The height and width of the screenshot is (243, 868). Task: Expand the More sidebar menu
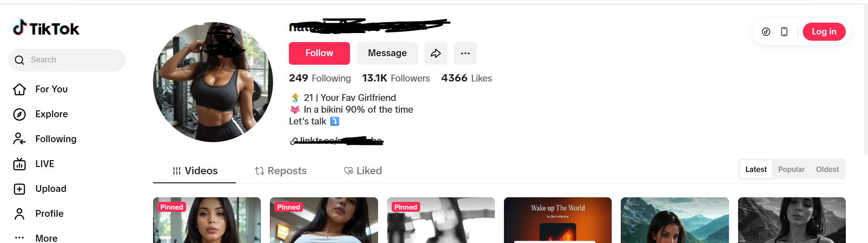[46, 238]
